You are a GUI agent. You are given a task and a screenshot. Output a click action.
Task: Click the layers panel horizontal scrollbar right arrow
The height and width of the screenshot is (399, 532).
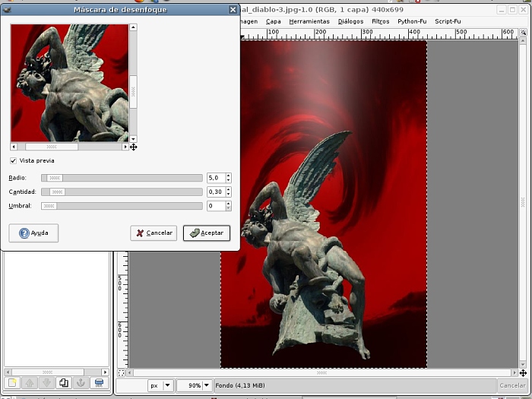105,372
